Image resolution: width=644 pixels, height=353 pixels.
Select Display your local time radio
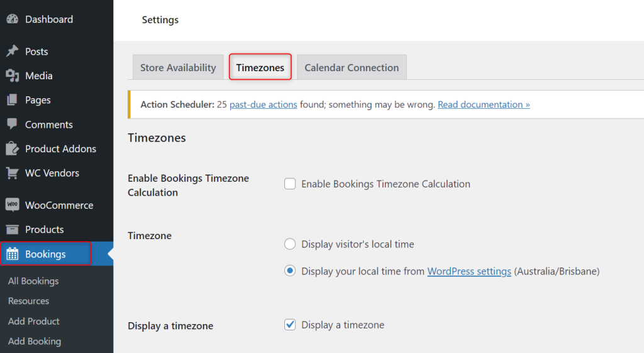(x=290, y=271)
